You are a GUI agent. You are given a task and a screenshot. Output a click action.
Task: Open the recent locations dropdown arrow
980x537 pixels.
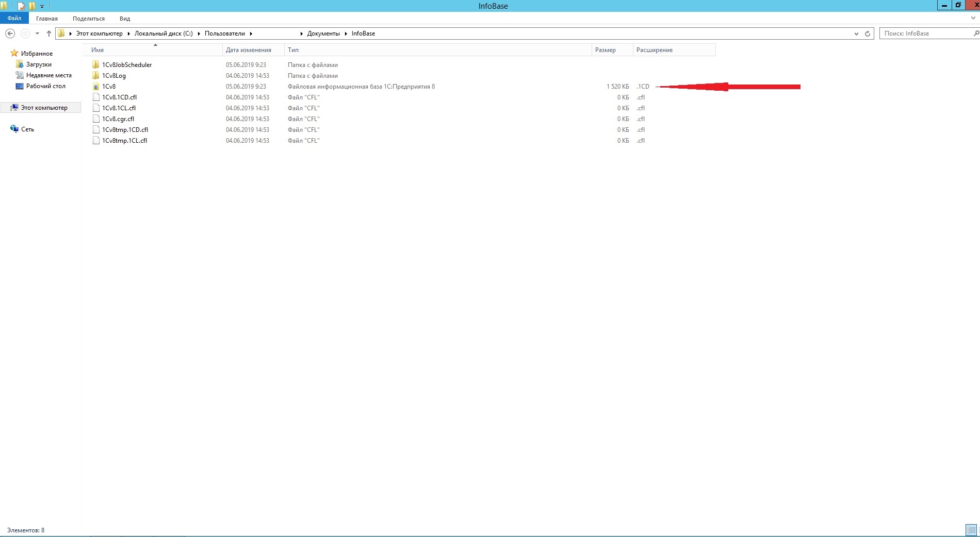(x=37, y=33)
